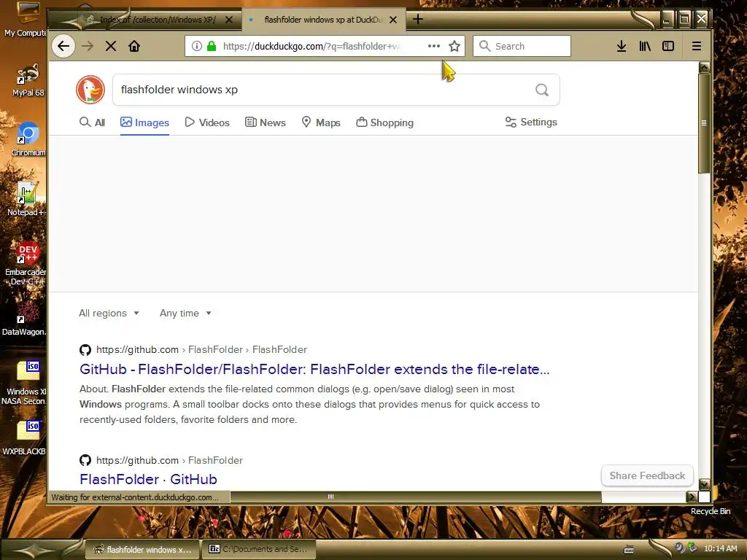Select the WXPBLACKB iso file
This screenshot has height=560, width=747.
click(x=25, y=437)
